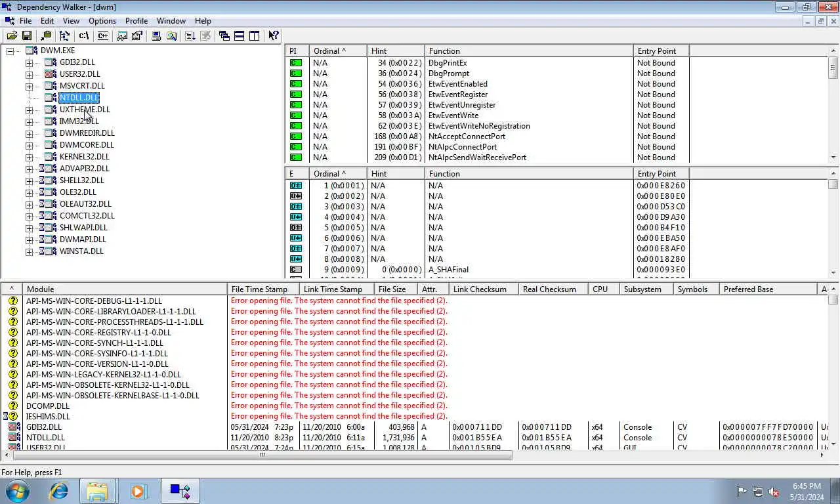The height and width of the screenshot is (504, 840).
Task: Sort module list by Link Checksum header
Action: 484,289
